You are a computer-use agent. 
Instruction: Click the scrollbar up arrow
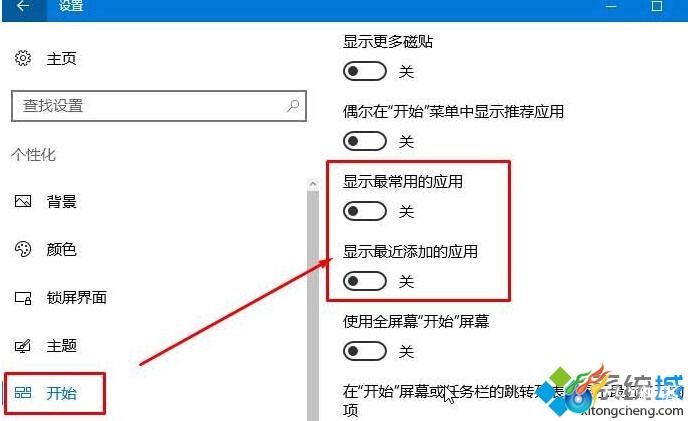(x=313, y=184)
